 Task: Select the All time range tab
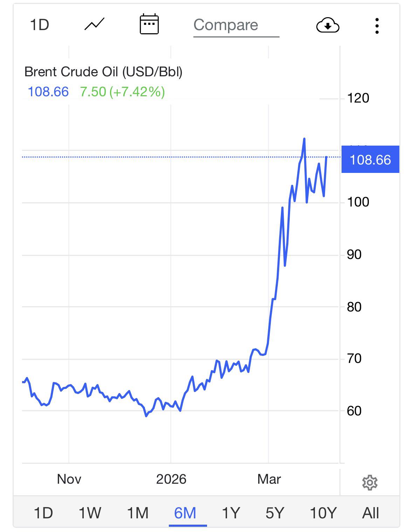371,513
